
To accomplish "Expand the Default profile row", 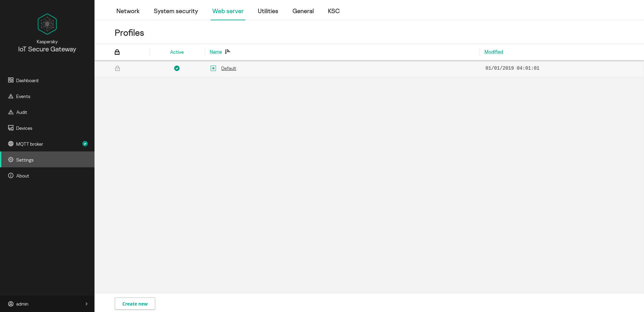I will tap(213, 68).
